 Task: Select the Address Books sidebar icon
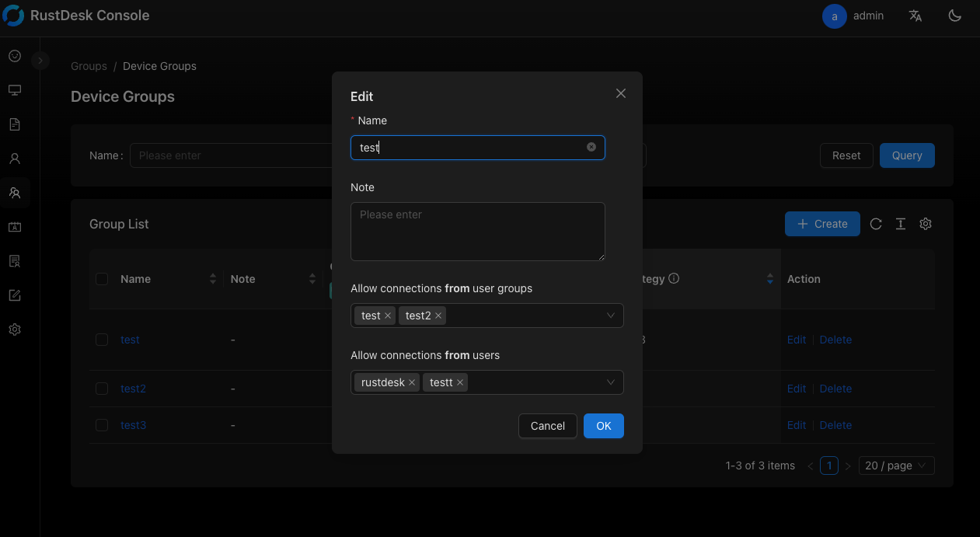[x=14, y=226]
